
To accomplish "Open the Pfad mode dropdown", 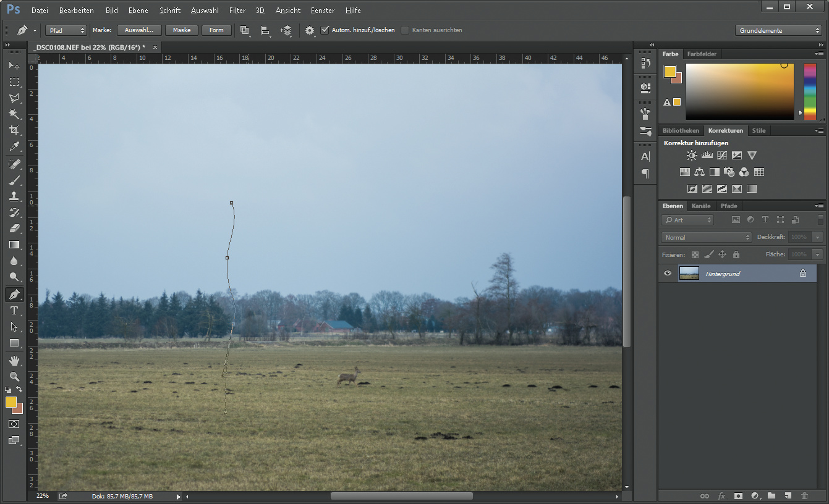I will point(66,30).
